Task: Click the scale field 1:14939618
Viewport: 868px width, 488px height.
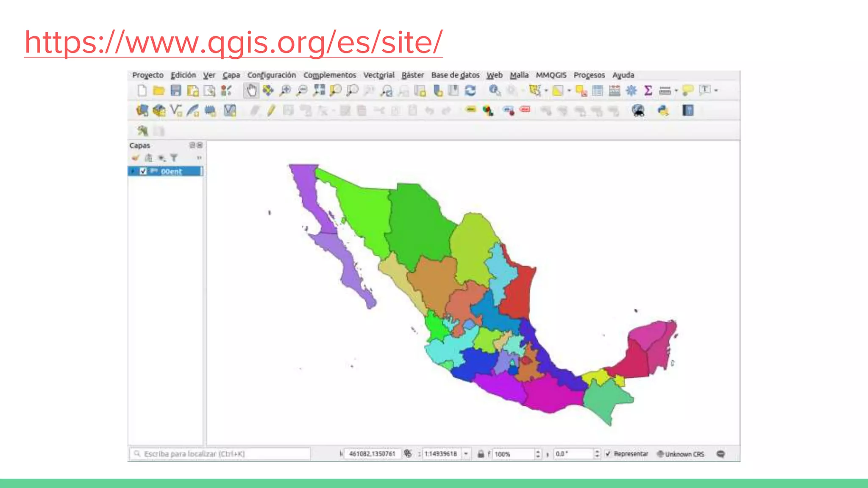Action: point(442,454)
